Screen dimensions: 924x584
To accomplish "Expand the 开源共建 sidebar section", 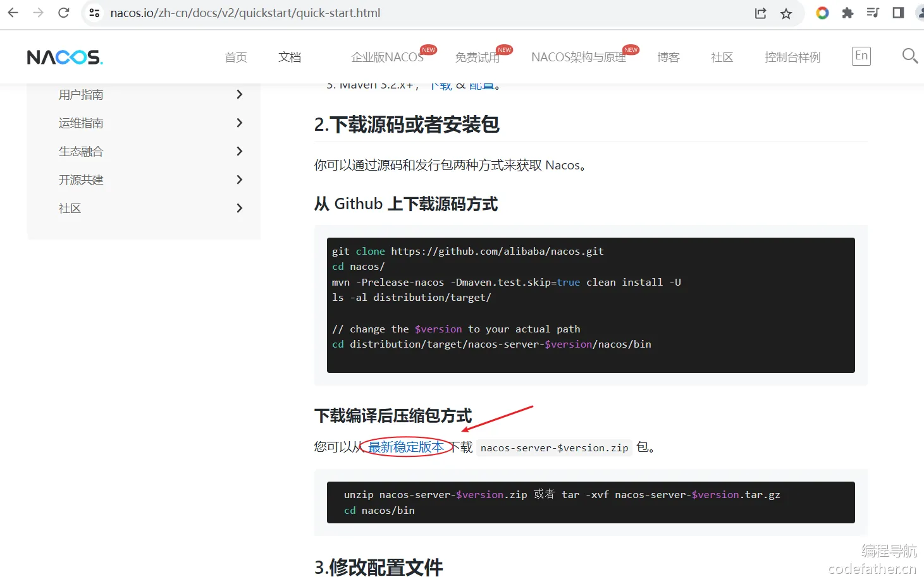I will [239, 180].
